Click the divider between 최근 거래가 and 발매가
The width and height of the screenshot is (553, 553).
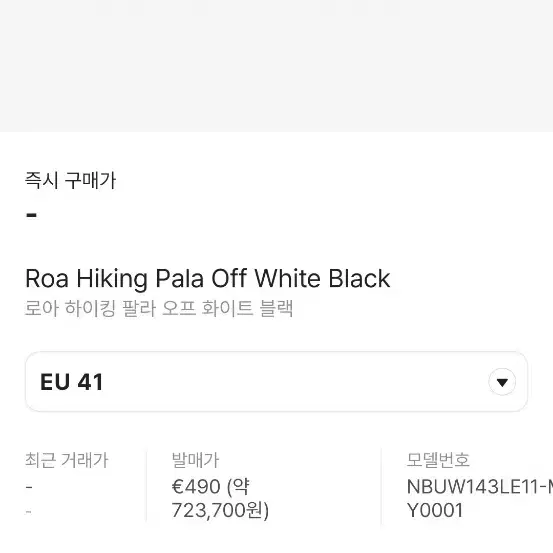coord(146,486)
